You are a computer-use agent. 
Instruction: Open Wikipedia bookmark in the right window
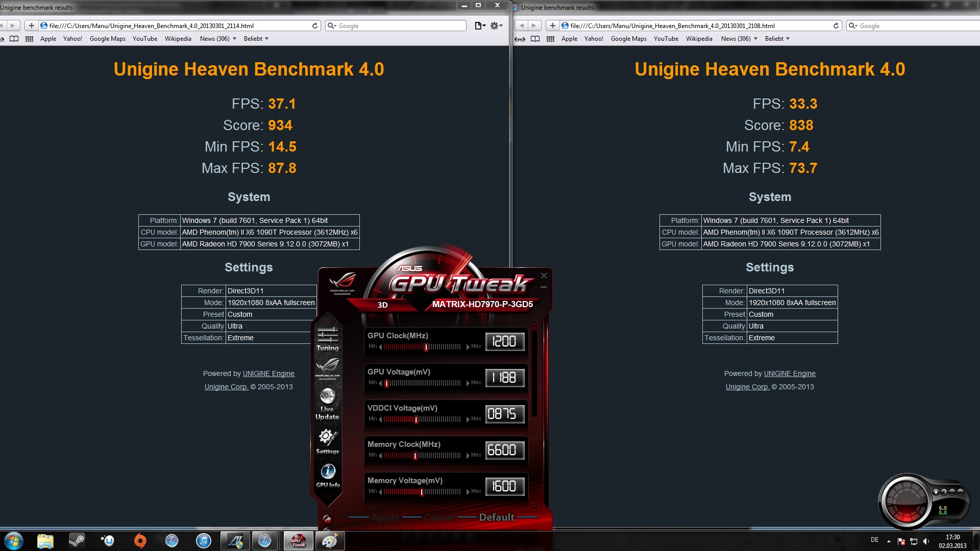click(x=699, y=39)
